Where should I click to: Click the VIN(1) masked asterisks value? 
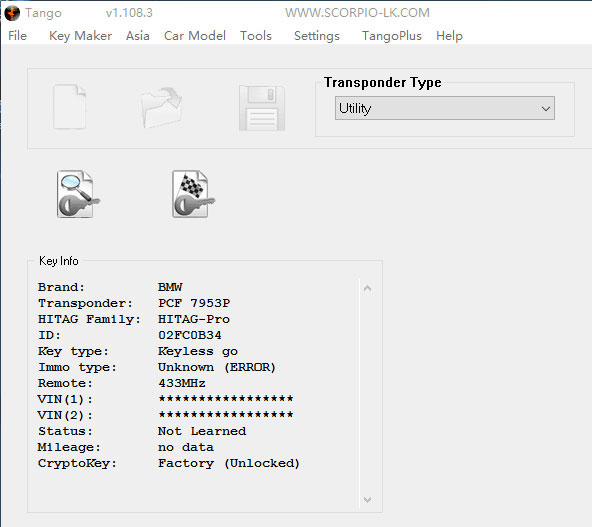226,399
